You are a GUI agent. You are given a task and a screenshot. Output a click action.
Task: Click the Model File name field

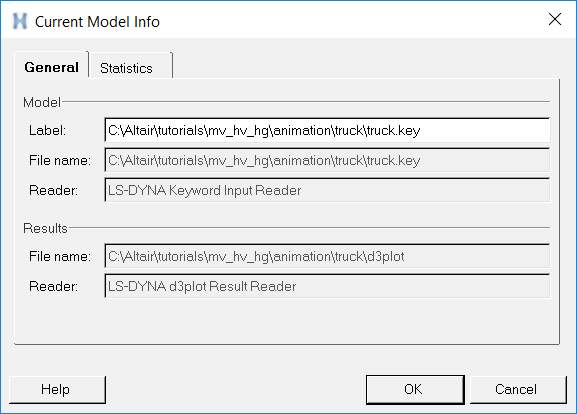point(327,160)
